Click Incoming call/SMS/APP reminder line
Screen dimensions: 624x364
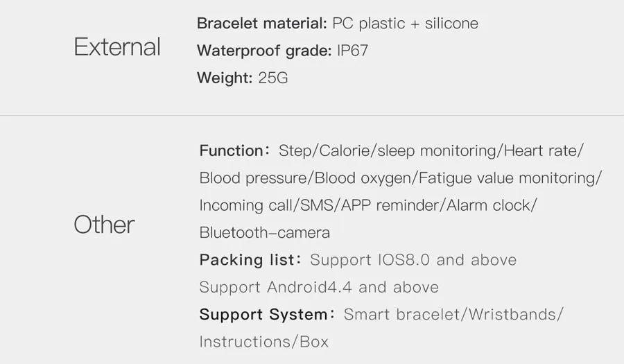(368, 206)
